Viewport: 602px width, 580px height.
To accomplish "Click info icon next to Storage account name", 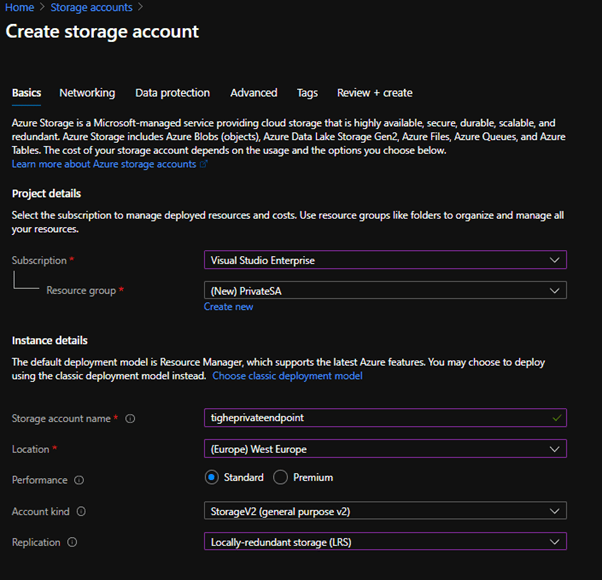I will 131,419.
